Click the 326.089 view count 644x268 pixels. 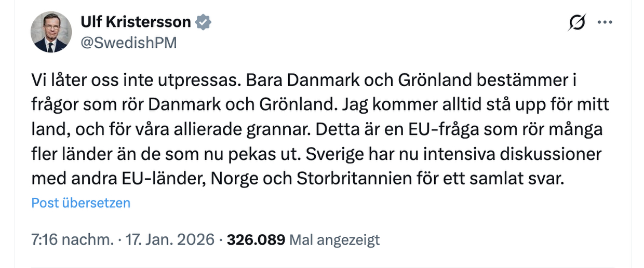click(256, 239)
